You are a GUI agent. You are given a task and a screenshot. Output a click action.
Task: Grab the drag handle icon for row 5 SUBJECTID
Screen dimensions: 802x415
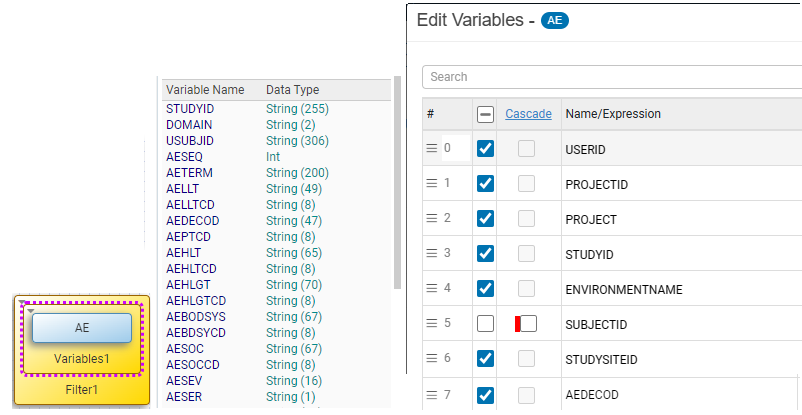432,323
